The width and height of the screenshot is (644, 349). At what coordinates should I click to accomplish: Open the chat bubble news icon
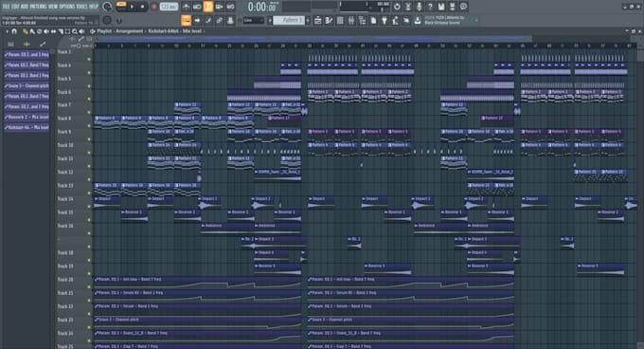[x=464, y=7]
